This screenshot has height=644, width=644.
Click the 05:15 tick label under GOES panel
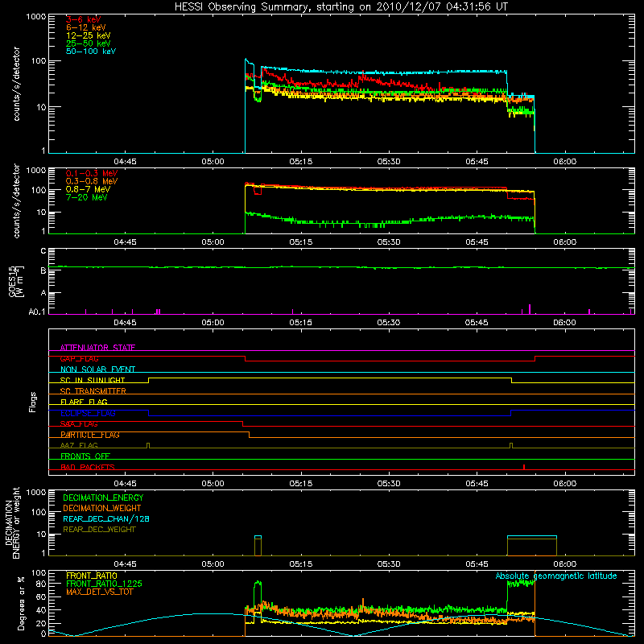coord(300,323)
